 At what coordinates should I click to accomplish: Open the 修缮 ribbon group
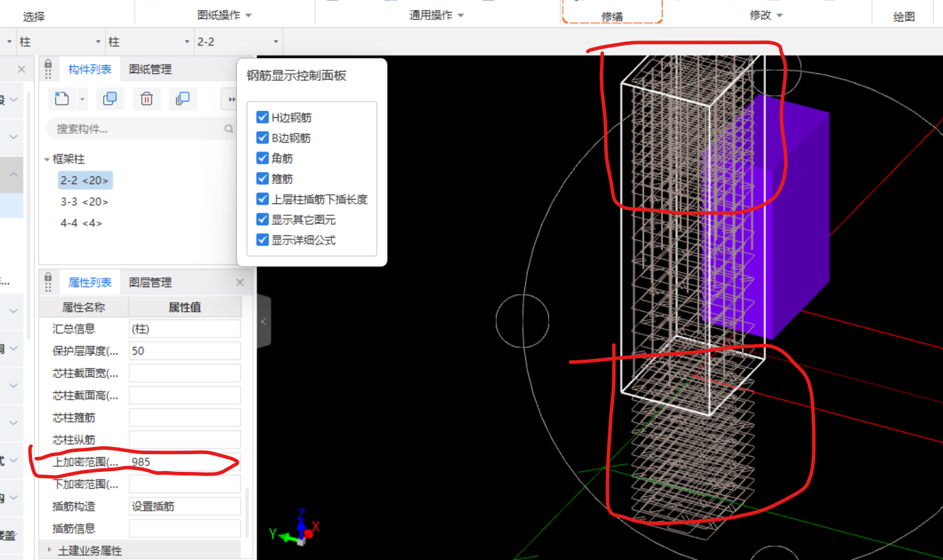613,16
